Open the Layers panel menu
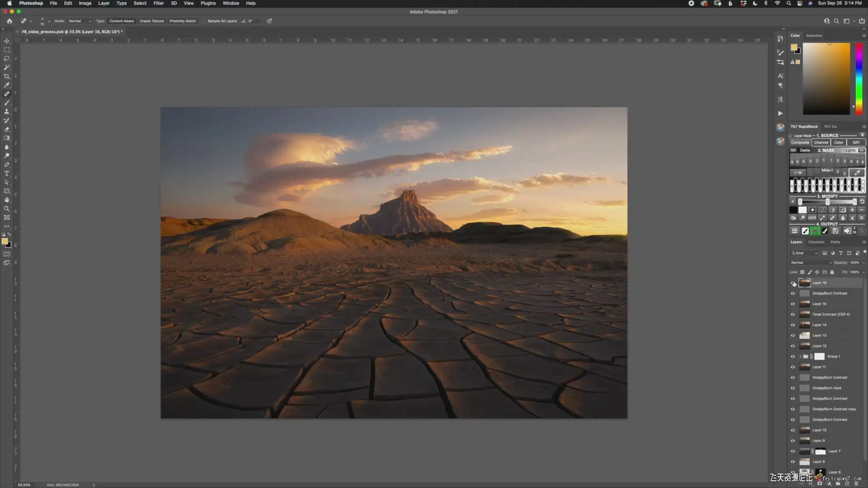Viewport: 868px width, 488px height. [864, 242]
